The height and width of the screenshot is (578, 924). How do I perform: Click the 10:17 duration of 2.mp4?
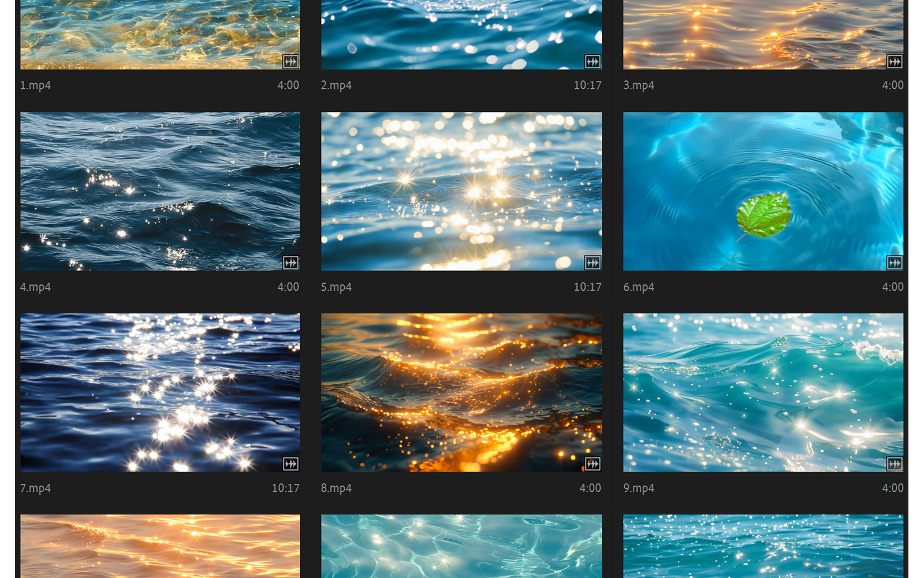(587, 86)
